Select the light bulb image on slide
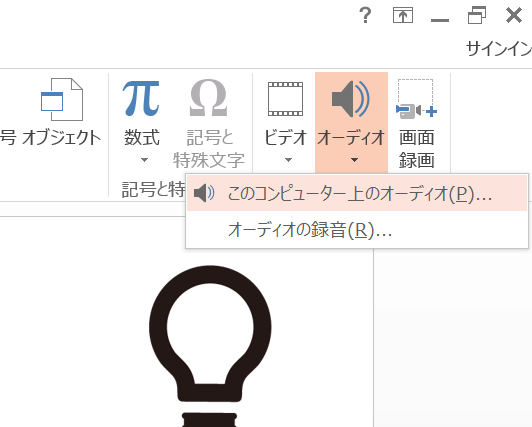The height and width of the screenshot is (427, 532). click(210, 346)
